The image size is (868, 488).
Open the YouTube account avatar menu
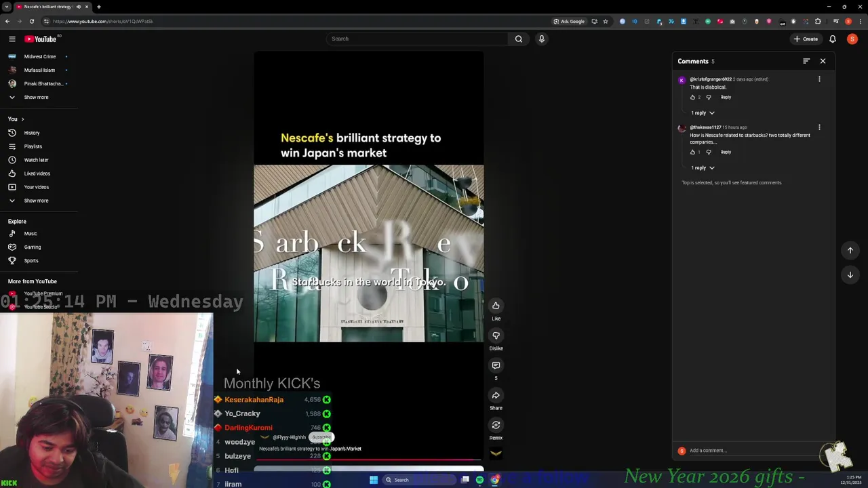(x=852, y=39)
